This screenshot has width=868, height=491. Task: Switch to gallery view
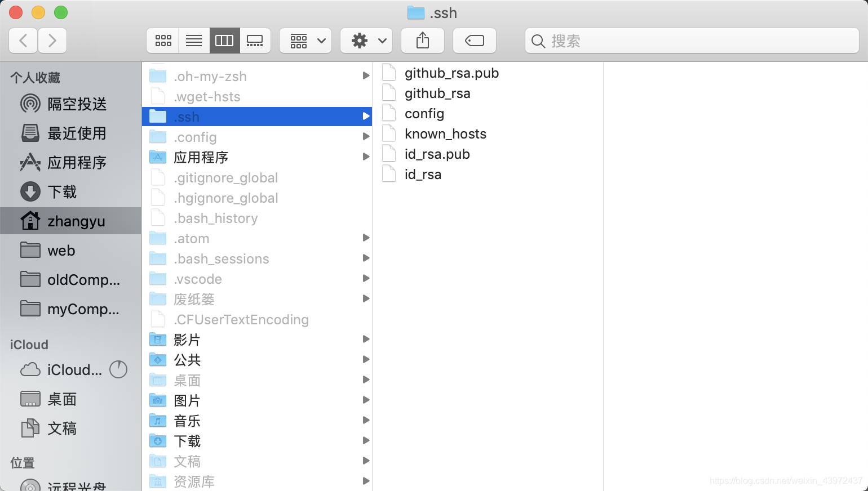(255, 41)
